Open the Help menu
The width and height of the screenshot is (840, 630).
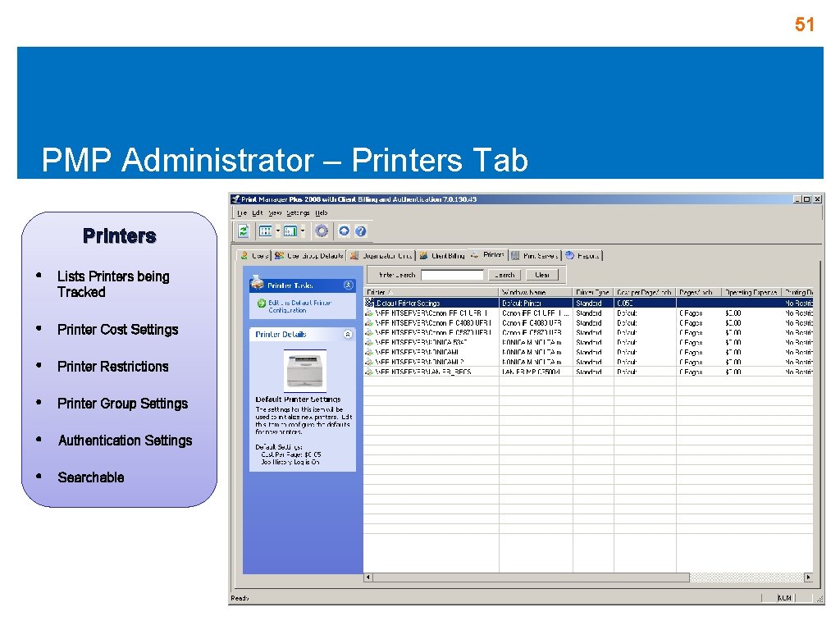322,212
